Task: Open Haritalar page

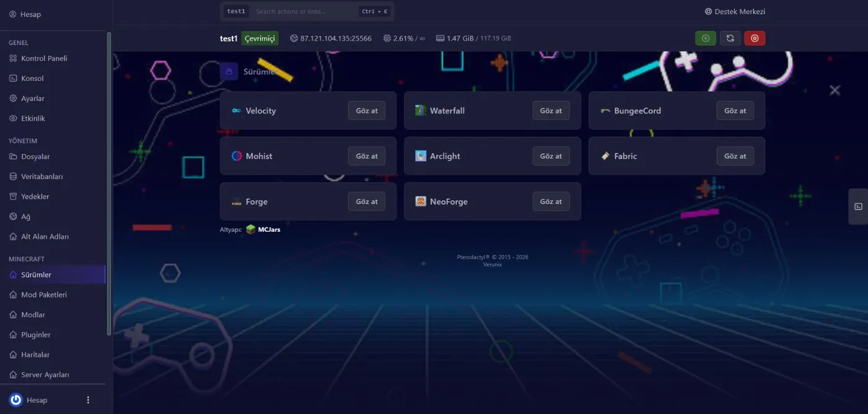Action: (x=53, y=355)
